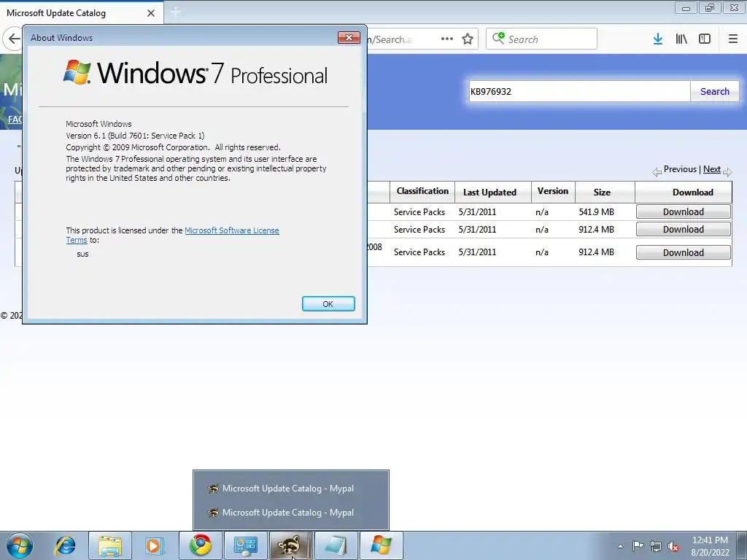Sort by the Version column header
The image size is (747, 560).
[553, 192]
